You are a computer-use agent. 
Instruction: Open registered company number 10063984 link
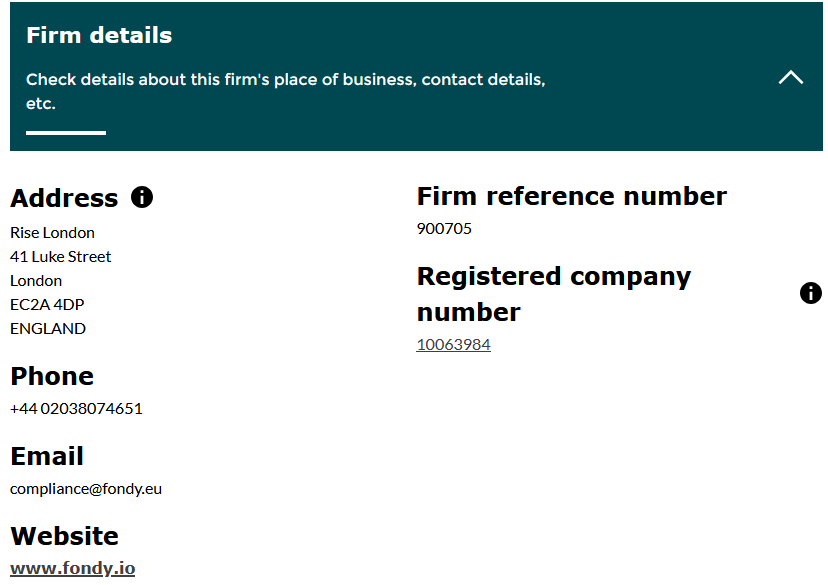pyautogui.click(x=453, y=345)
